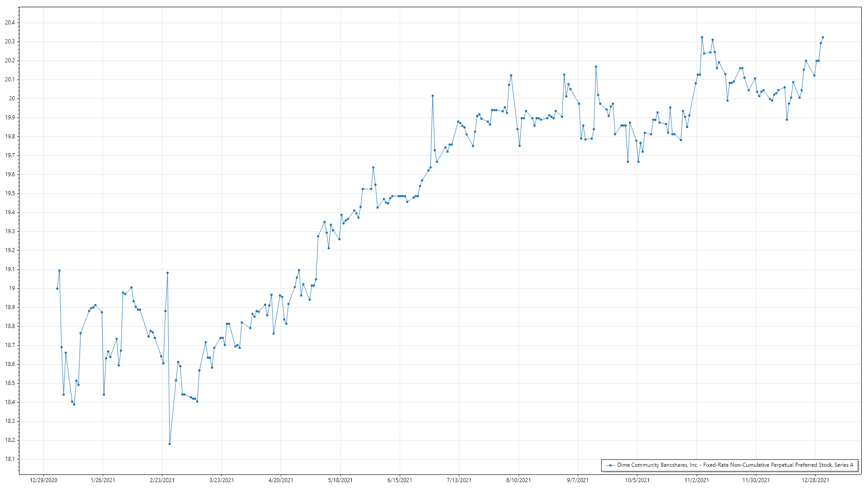Screen dimensions: 868x488
Task: Click the 20.4 y-axis label
Action: [10, 23]
